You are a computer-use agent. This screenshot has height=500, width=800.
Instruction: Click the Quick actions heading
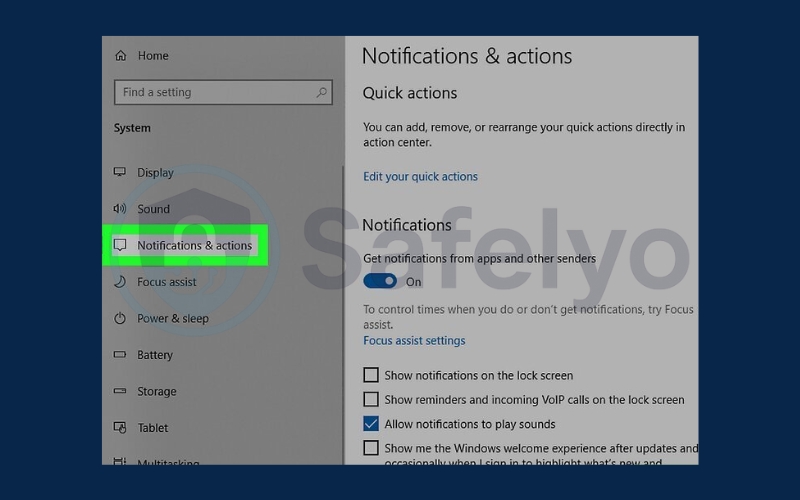point(410,93)
